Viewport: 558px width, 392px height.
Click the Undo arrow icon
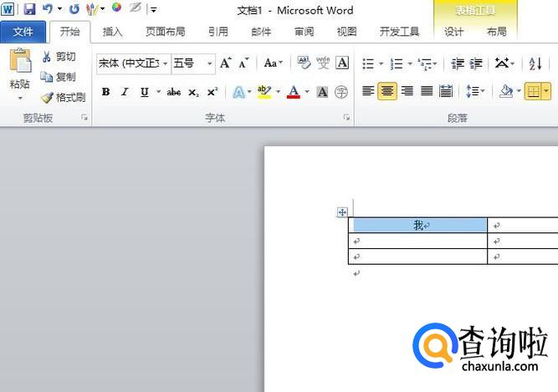[48, 9]
